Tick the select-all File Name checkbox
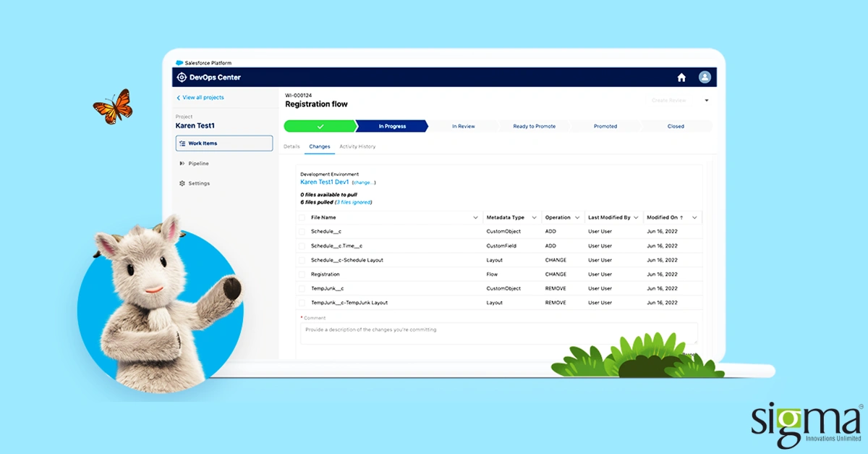 (302, 217)
